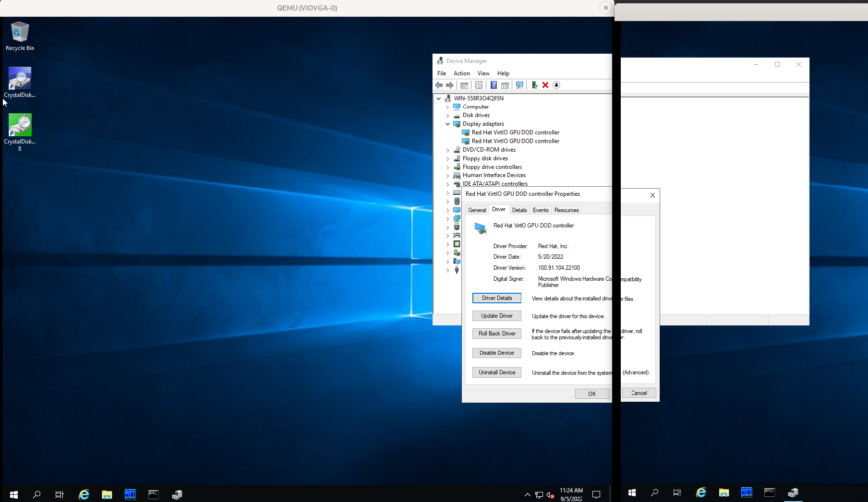Viewport: 868px width, 502px height.
Task: Collapse the Display adapters category
Action: (447, 124)
